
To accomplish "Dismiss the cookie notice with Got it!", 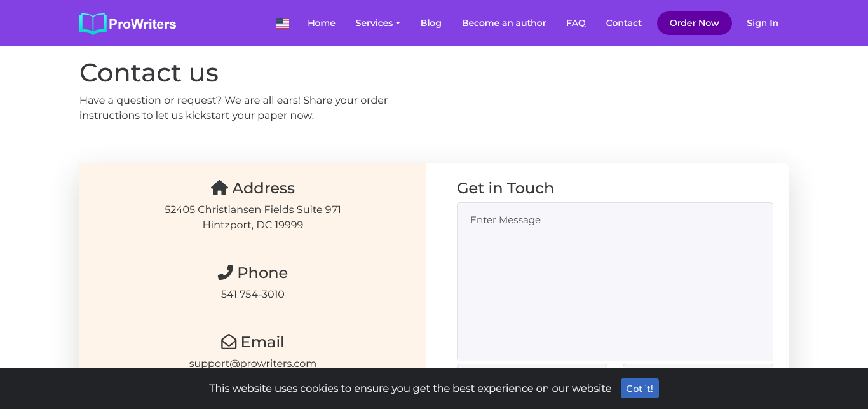I will (x=639, y=389).
